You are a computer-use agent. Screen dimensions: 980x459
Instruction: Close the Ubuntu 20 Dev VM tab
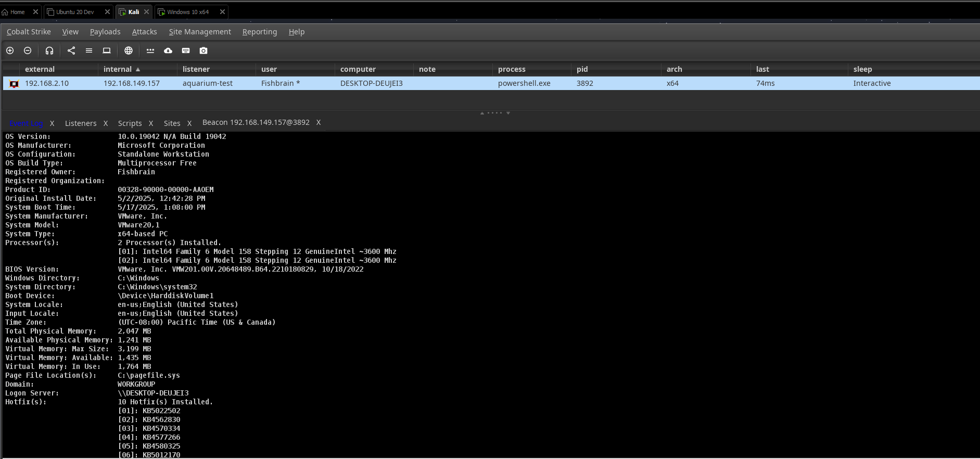point(107,12)
